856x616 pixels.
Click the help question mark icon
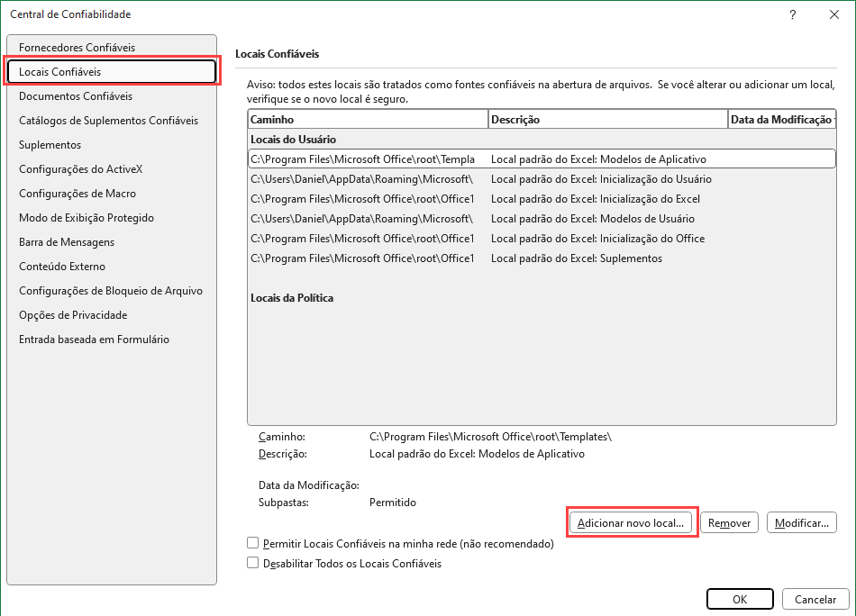tap(793, 14)
